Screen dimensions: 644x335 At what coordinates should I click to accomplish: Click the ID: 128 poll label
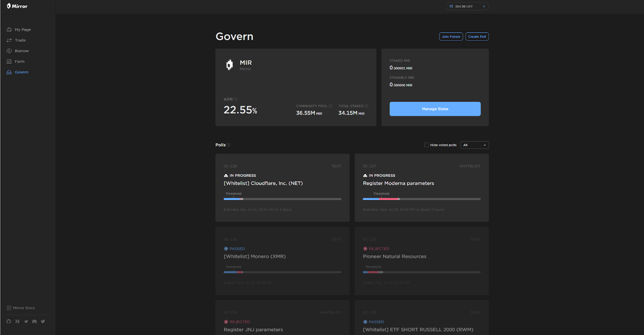230,166
